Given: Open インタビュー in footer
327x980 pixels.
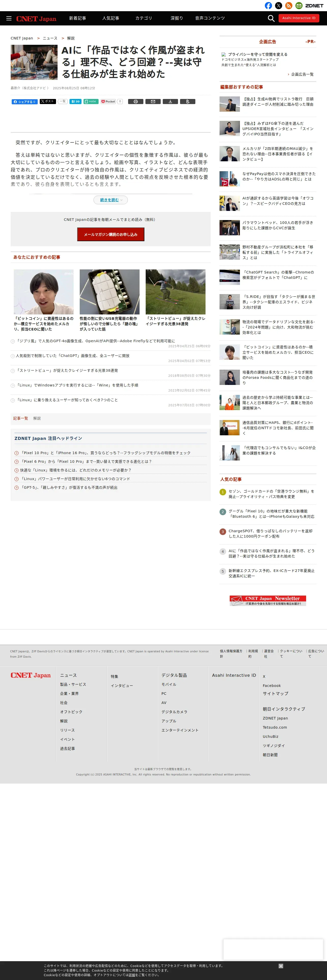Looking at the screenshot, I should 122,686.
